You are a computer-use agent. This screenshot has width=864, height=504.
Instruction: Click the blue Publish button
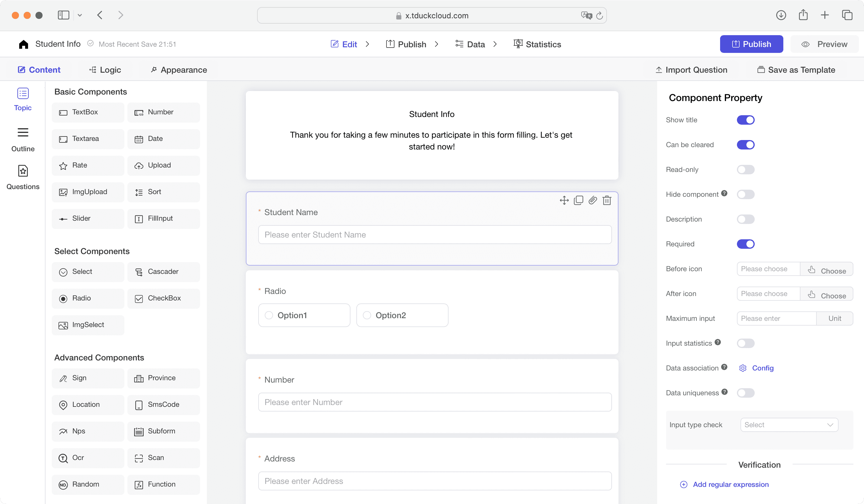pos(751,44)
